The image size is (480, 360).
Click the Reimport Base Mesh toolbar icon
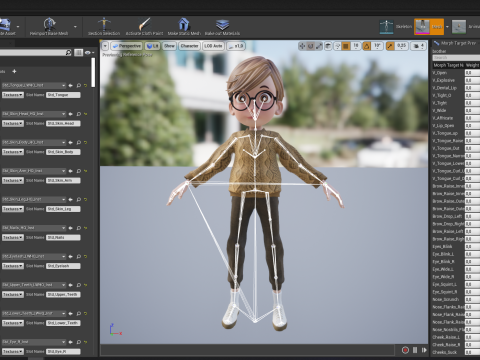(x=49, y=24)
